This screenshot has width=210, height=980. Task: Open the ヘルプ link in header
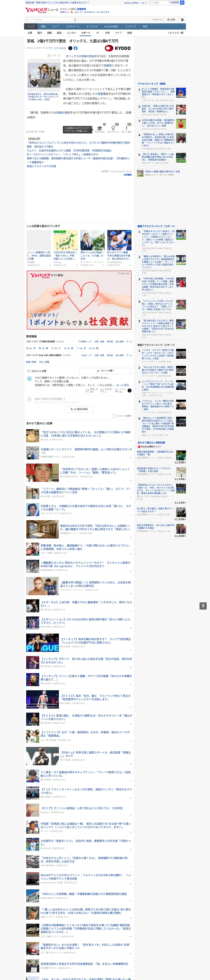pos(143,3)
